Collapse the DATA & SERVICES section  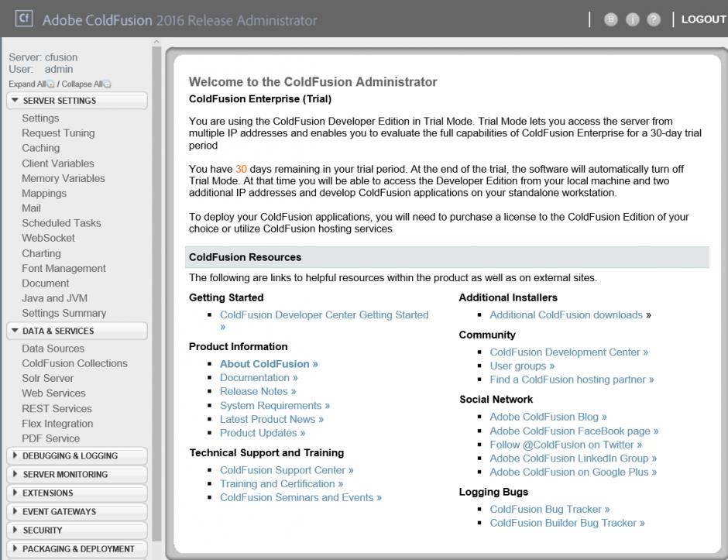click(x=77, y=331)
